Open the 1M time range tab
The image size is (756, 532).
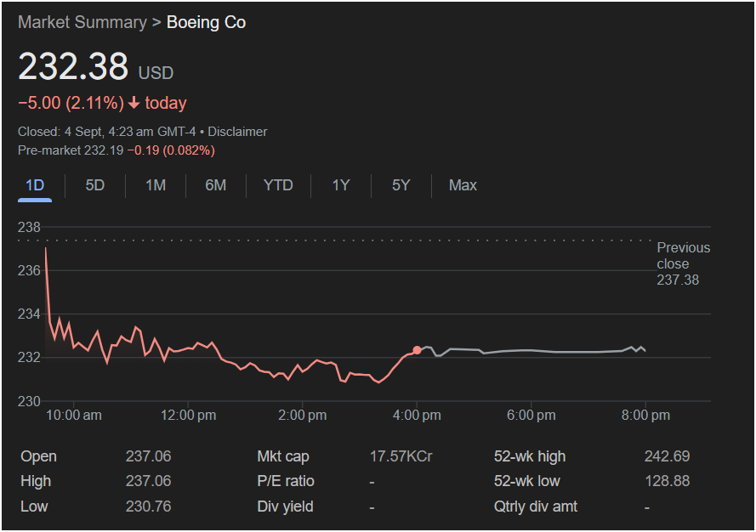(x=156, y=185)
